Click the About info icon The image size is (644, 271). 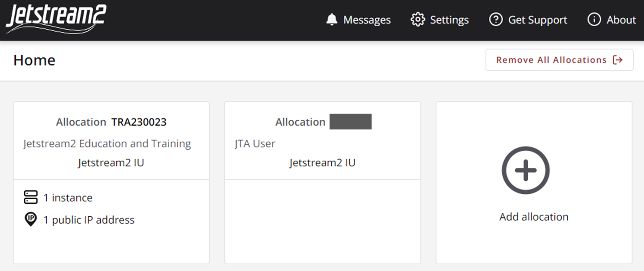coord(593,20)
